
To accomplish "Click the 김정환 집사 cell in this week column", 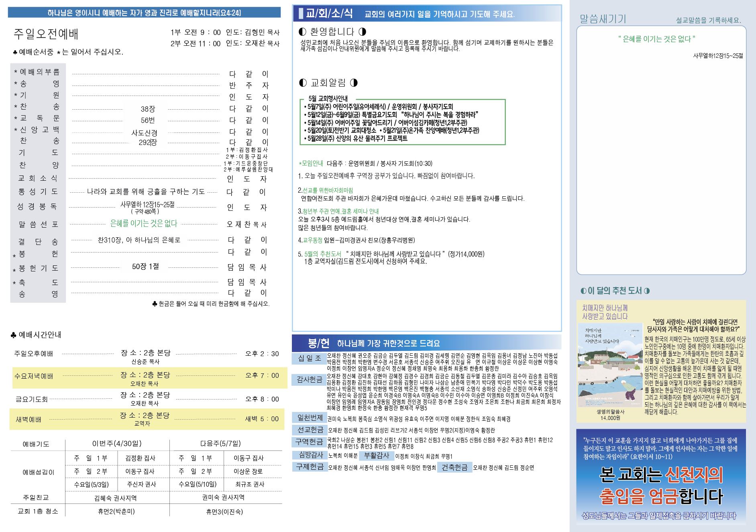I will [141, 458].
